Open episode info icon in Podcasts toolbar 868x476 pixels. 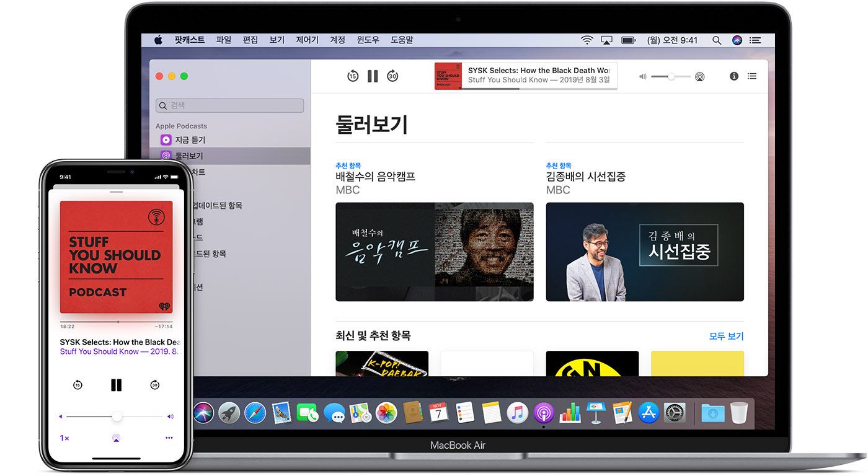734,76
